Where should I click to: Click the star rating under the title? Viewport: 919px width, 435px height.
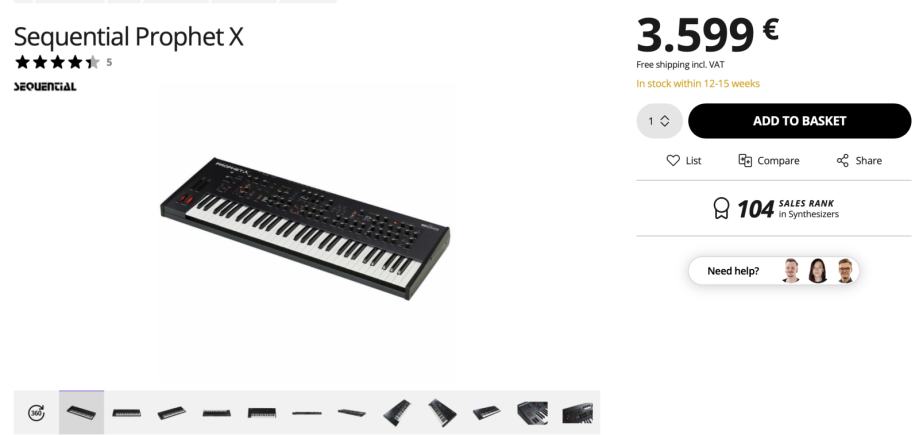(57, 62)
